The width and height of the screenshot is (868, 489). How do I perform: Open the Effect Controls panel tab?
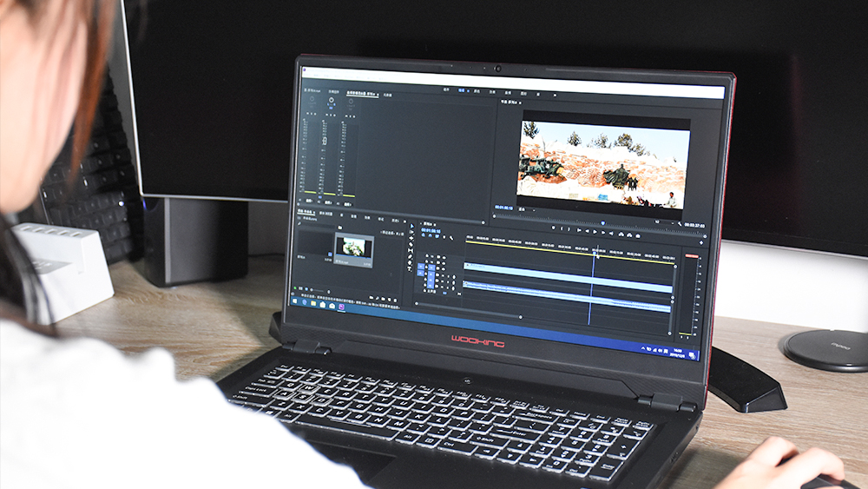(x=334, y=92)
